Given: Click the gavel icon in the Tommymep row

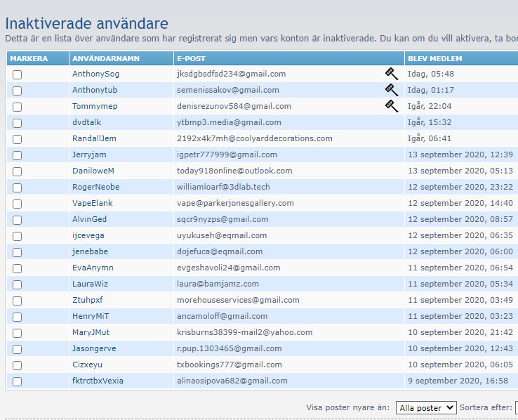Looking at the screenshot, I should [x=392, y=106].
